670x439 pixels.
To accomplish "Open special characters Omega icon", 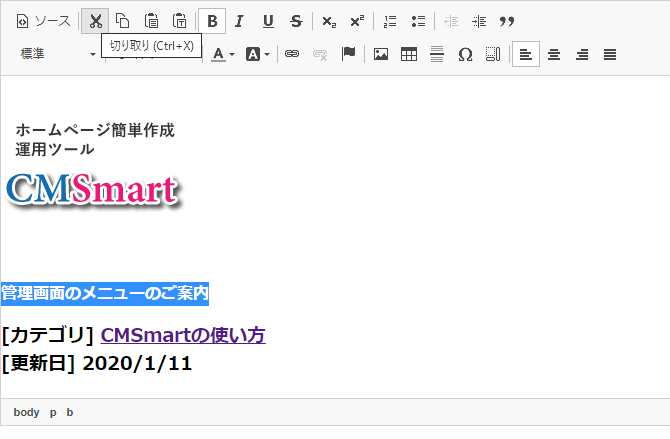I will [x=465, y=54].
